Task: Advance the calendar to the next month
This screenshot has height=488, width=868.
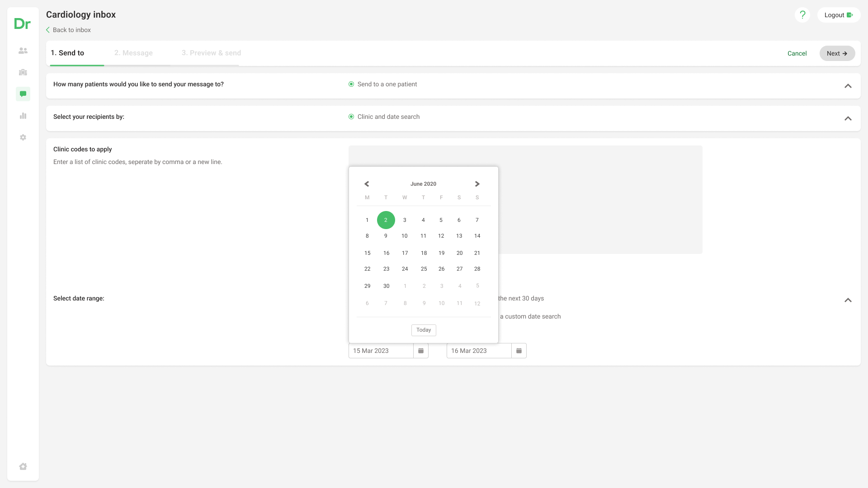Action: (x=476, y=184)
